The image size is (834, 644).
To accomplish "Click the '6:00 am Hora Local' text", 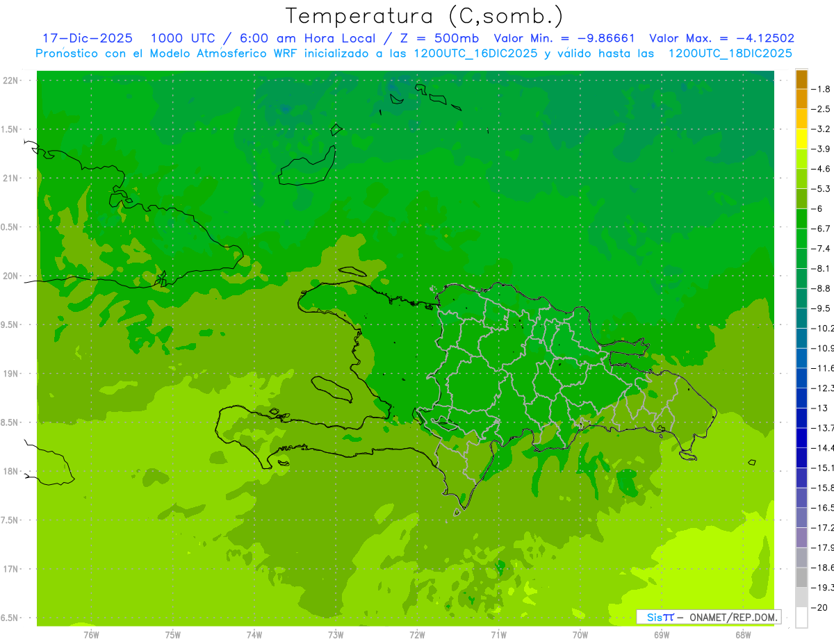I will [309, 38].
